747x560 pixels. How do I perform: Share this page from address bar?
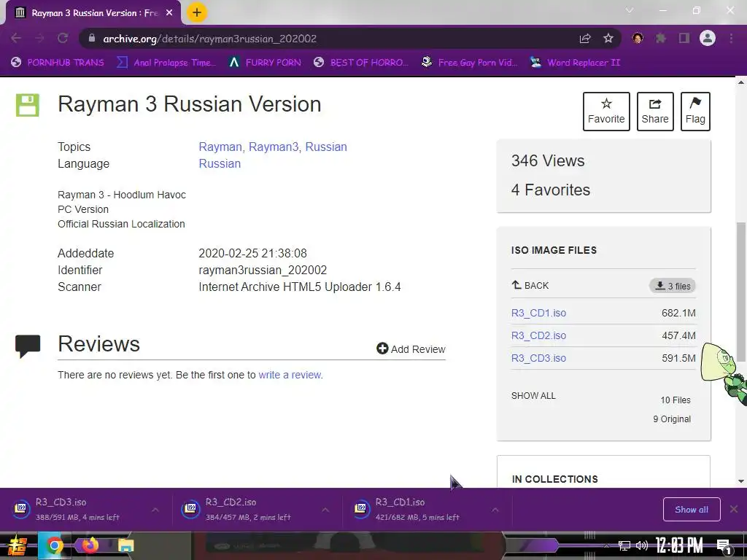pyautogui.click(x=585, y=39)
